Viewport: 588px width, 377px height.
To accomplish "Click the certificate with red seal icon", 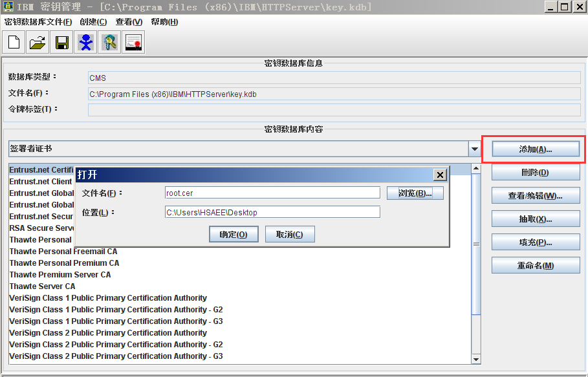I will coord(133,43).
